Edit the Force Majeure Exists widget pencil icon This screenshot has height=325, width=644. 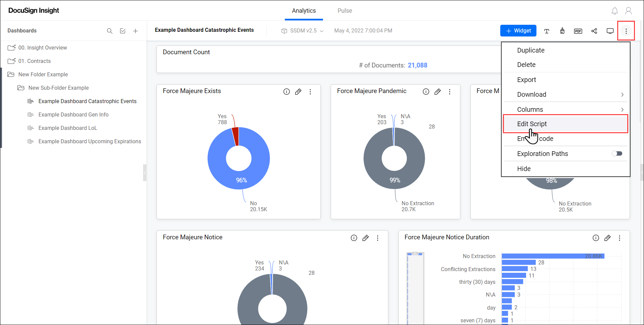pyautogui.click(x=298, y=91)
